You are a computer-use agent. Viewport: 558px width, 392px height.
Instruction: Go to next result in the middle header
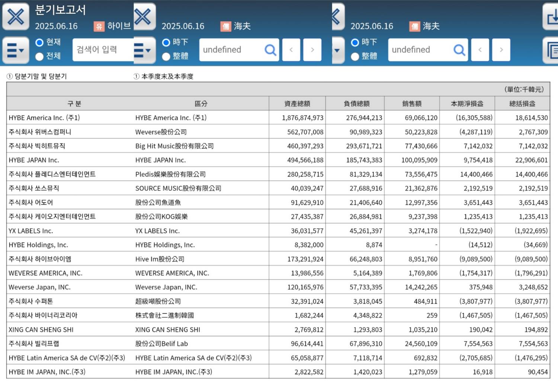(x=312, y=49)
